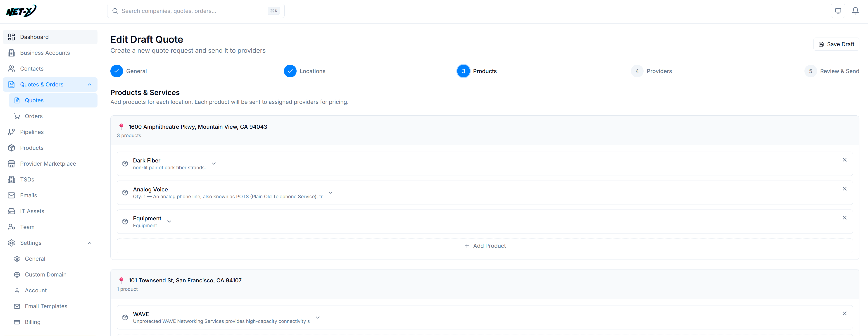The width and height of the screenshot is (868, 336).
Task: Select Quotes in the sidebar menu
Action: coord(34,100)
